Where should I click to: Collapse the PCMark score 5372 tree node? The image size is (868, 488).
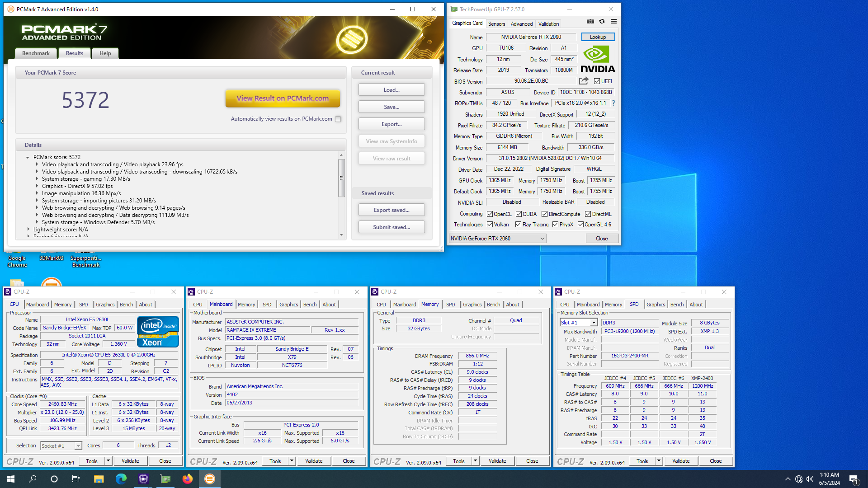pyautogui.click(x=28, y=157)
